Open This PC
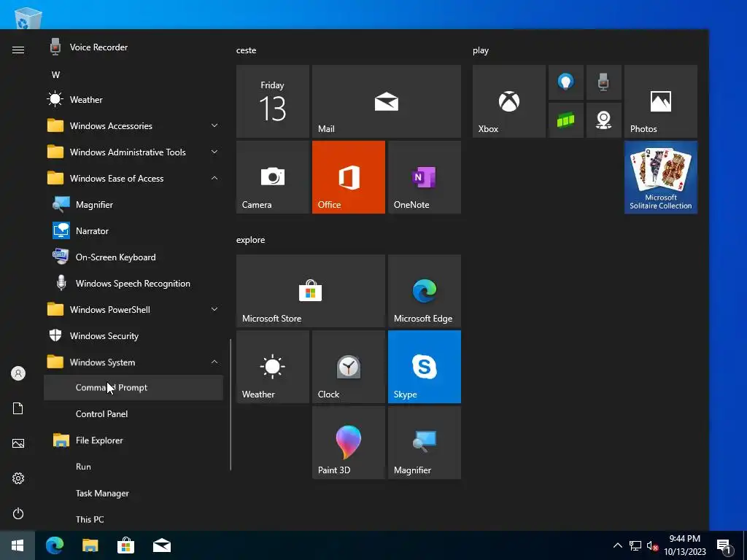Screen dimensions: 747x560 click(x=133, y=519)
